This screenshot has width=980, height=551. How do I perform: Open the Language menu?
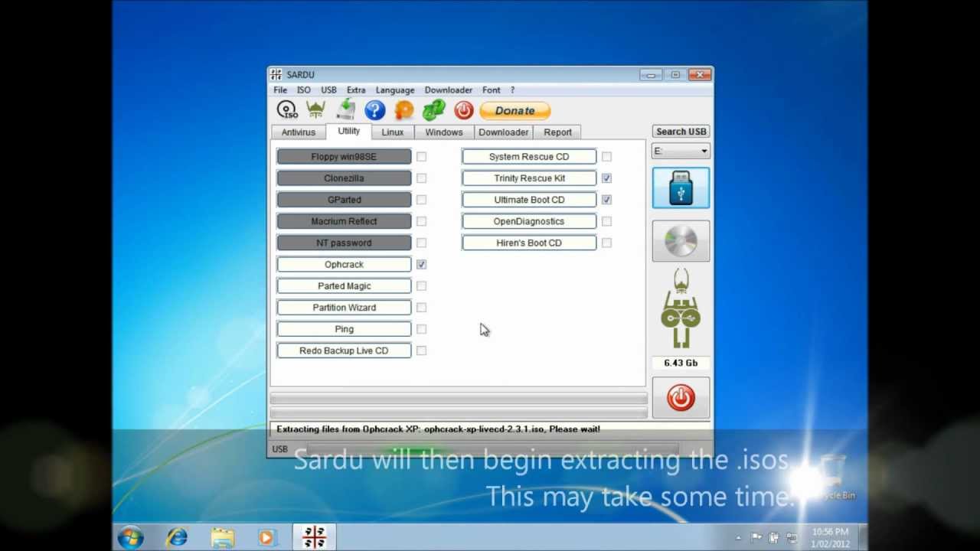(x=395, y=90)
